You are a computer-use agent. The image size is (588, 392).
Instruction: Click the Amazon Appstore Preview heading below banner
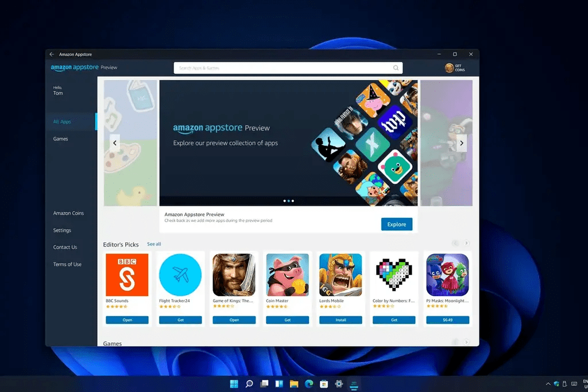[194, 214]
